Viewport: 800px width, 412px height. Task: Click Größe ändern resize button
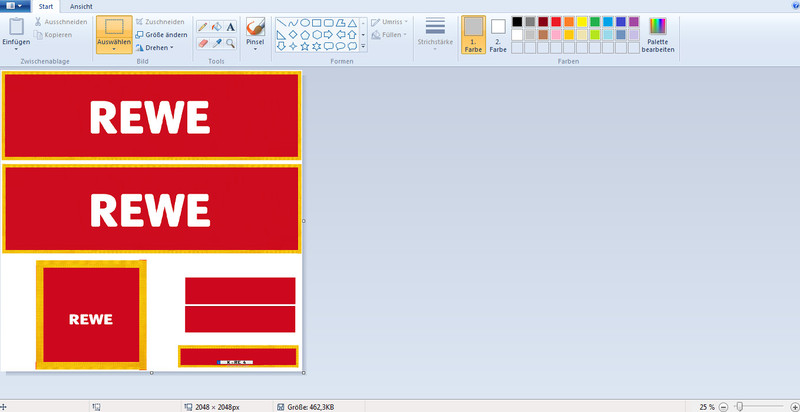click(161, 35)
